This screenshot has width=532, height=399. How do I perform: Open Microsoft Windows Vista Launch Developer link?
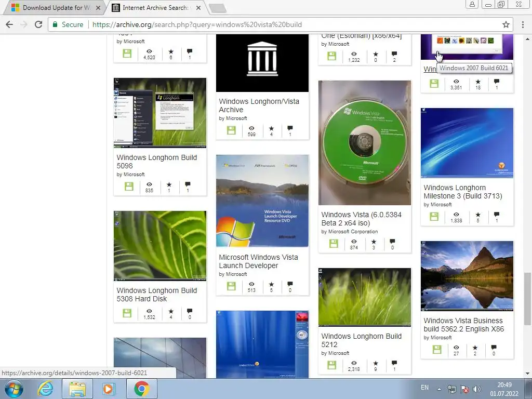258,261
